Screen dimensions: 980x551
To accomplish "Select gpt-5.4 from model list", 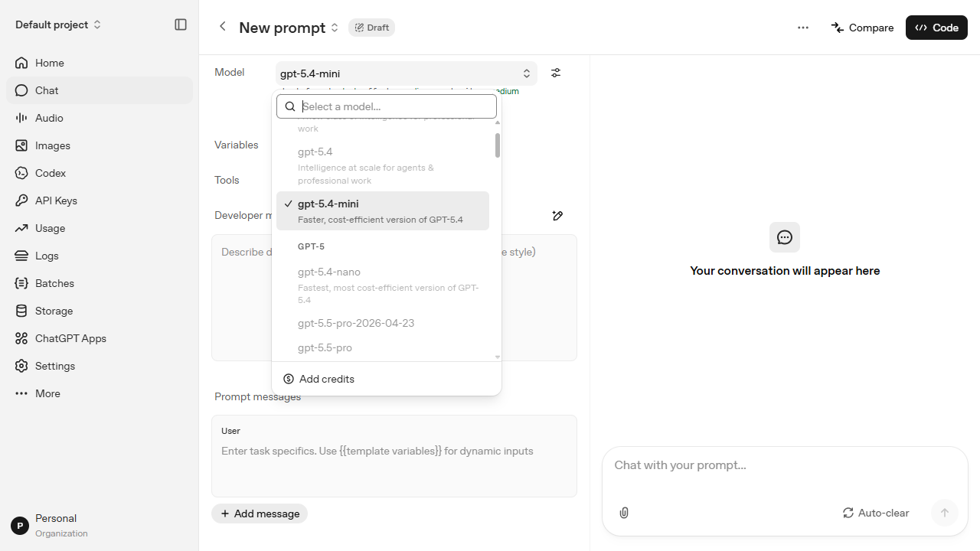I will click(x=383, y=165).
